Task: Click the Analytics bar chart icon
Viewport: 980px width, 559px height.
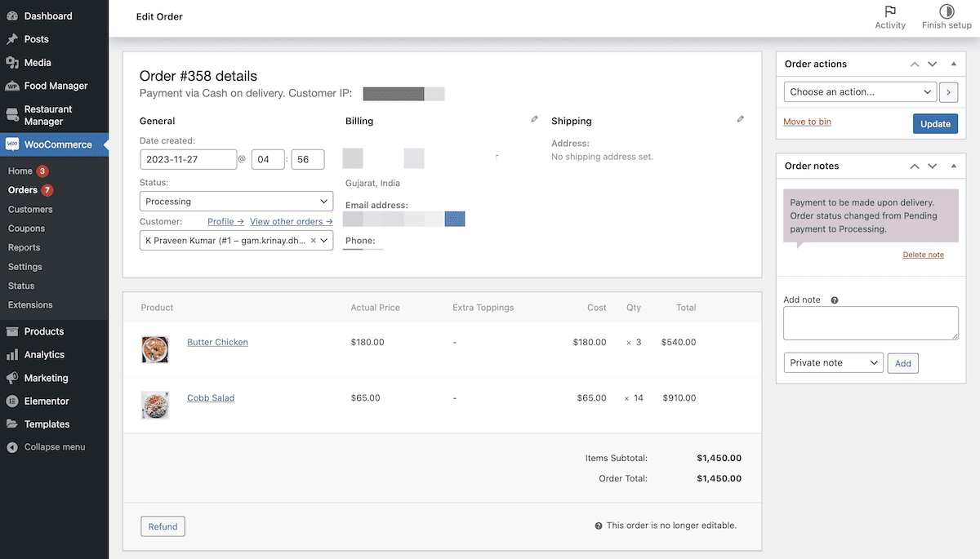Action: [x=12, y=355]
